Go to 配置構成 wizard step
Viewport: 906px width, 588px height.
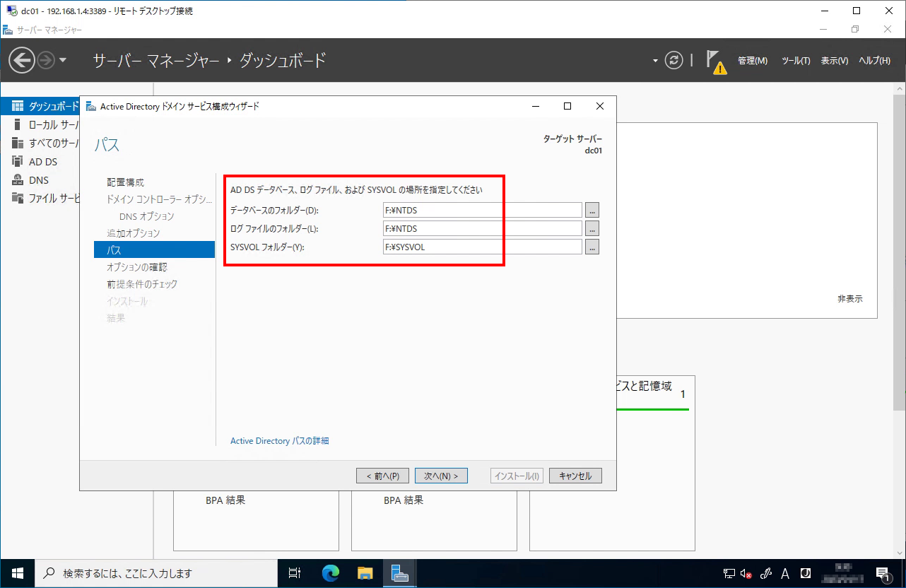pos(125,182)
